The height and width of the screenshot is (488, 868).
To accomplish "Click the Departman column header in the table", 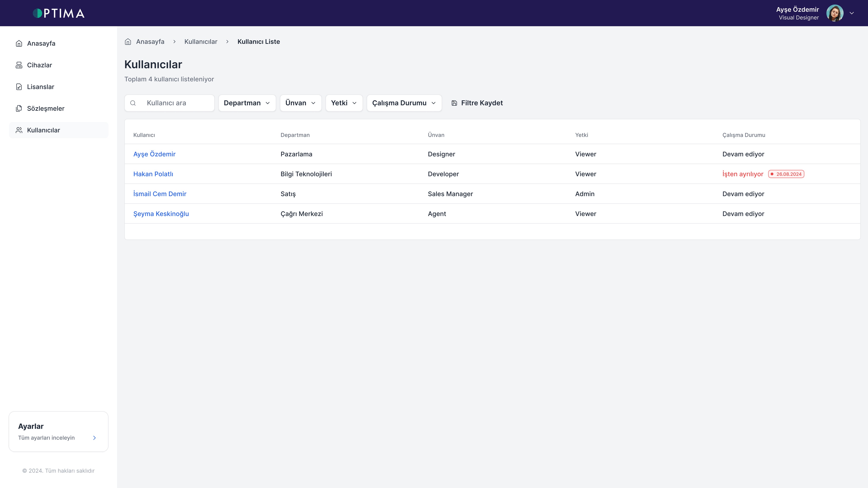I will point(295,135).
